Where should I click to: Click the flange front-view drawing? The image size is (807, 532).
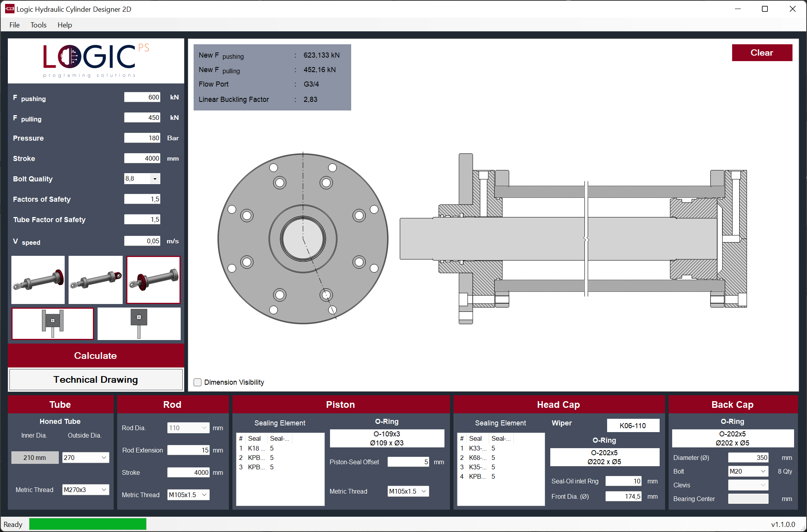(303, 239)
